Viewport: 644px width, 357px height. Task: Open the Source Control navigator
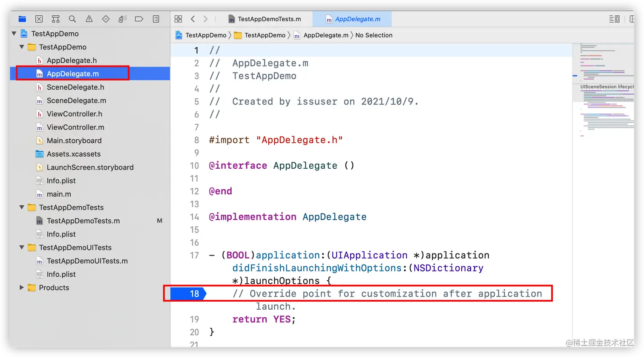tap(39, 19)
